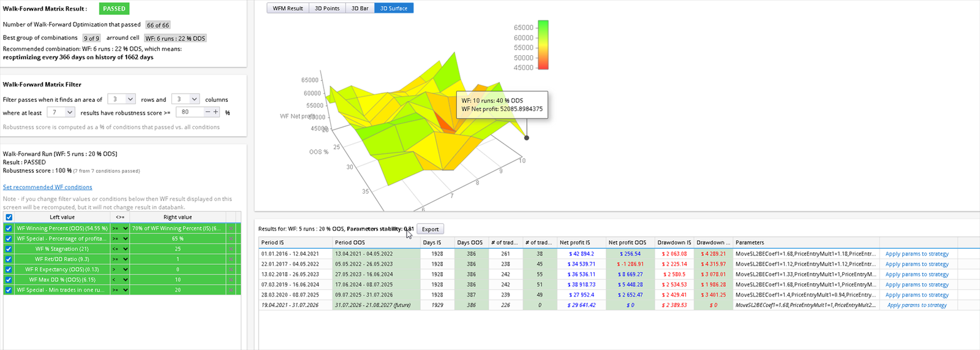Delete the WF Ret/DD Ratio condition
The width and height of the screenshot is (980, 350).
tap(231, 259)
